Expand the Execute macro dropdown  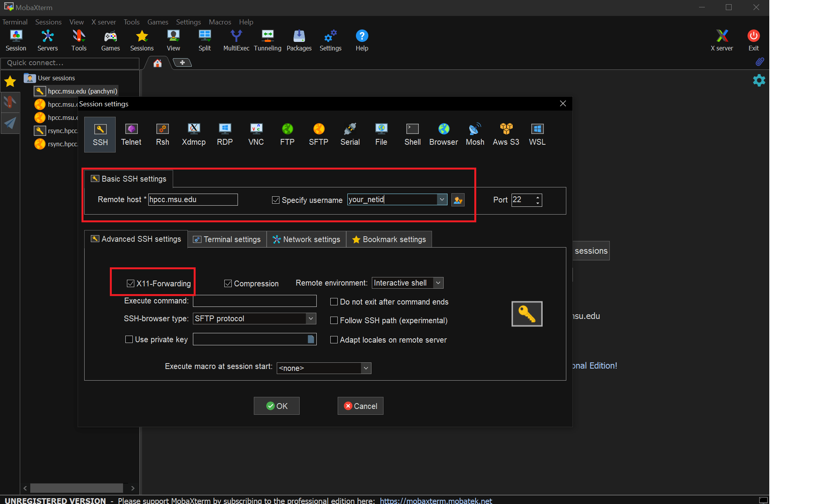tap(365, 368)
